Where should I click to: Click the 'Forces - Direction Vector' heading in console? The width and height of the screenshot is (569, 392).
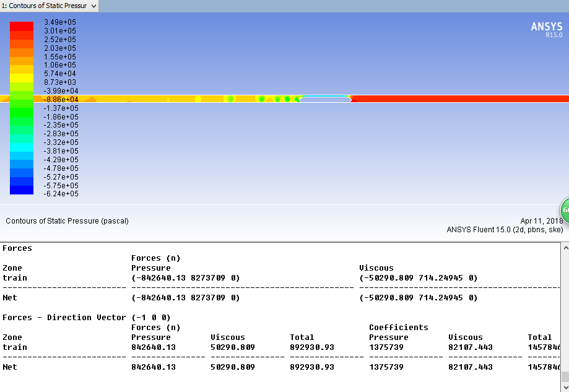pyautogui.click(x=64, y=318)
